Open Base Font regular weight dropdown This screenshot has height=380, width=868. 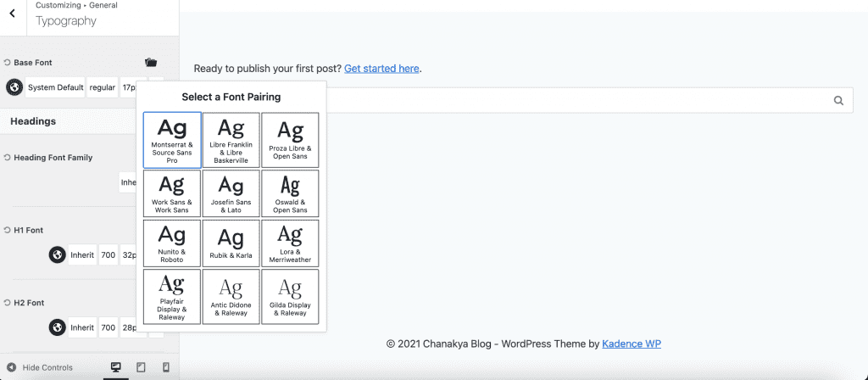point(103,87)
